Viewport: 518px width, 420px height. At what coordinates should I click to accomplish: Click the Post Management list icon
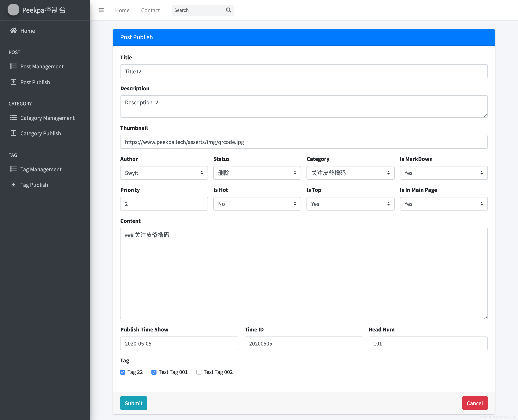pos(13,66)
